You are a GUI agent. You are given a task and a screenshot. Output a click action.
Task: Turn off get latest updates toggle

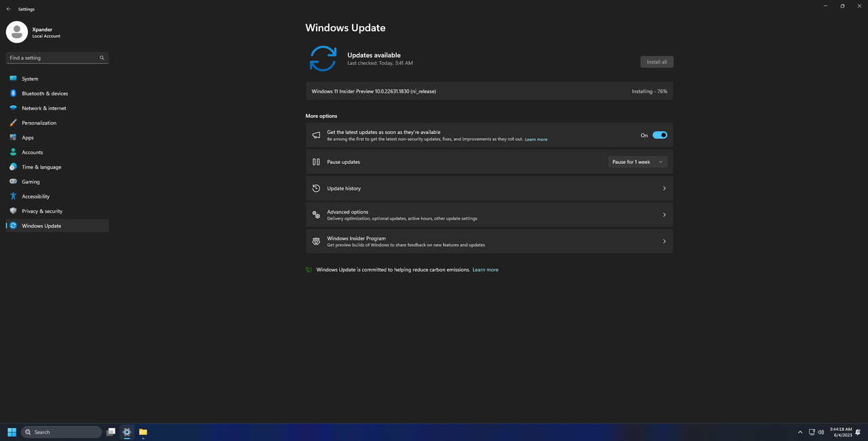[x=660, y=135]
